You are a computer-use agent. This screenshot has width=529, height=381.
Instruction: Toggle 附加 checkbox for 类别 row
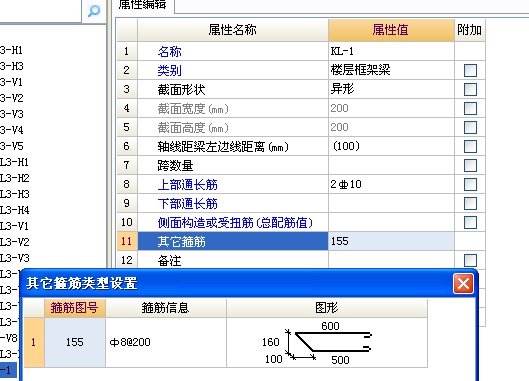click(x=470, y=71)
